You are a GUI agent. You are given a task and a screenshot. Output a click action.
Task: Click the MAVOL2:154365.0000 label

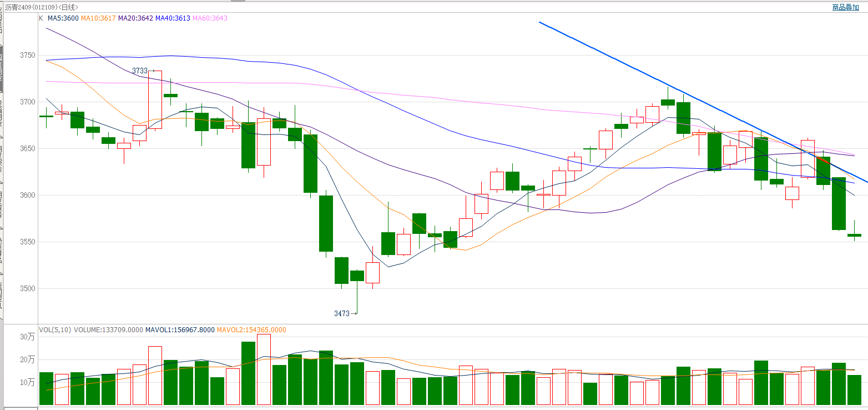click(252, 330)
